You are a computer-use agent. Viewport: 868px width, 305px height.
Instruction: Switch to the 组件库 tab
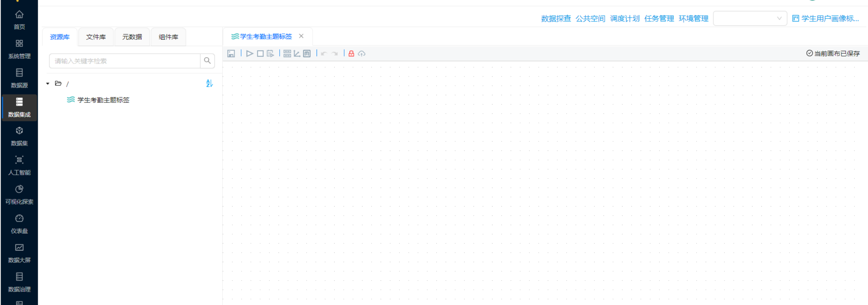tap(168, 37)
